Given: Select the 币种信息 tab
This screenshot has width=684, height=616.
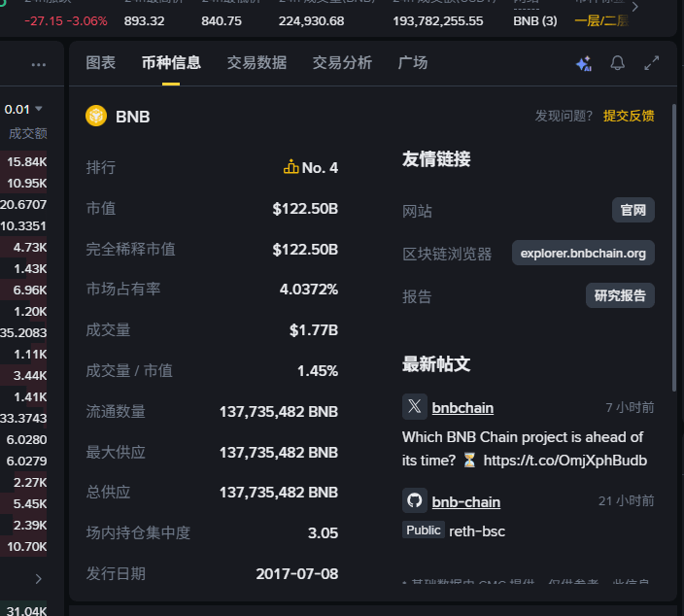Looking at the screenshot, I should pos(171,62).
